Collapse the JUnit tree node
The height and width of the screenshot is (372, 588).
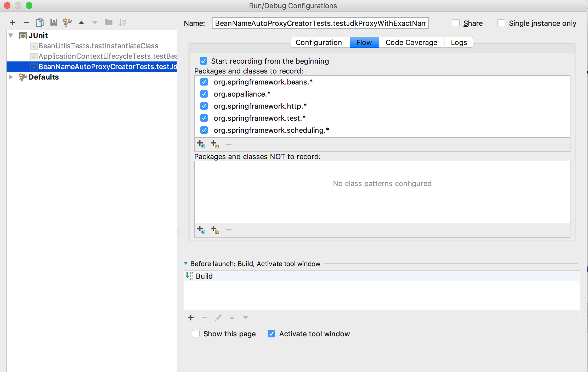(x=11, y=35)
